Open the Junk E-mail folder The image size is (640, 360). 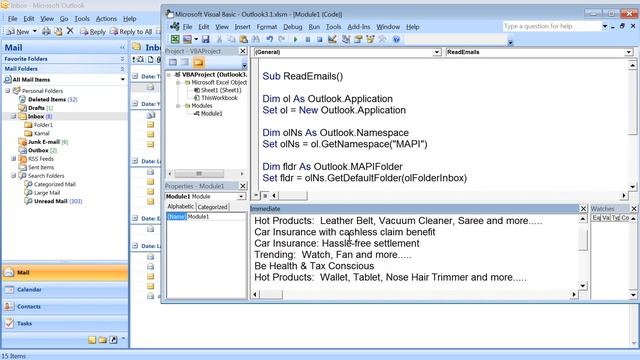[44, 142]
